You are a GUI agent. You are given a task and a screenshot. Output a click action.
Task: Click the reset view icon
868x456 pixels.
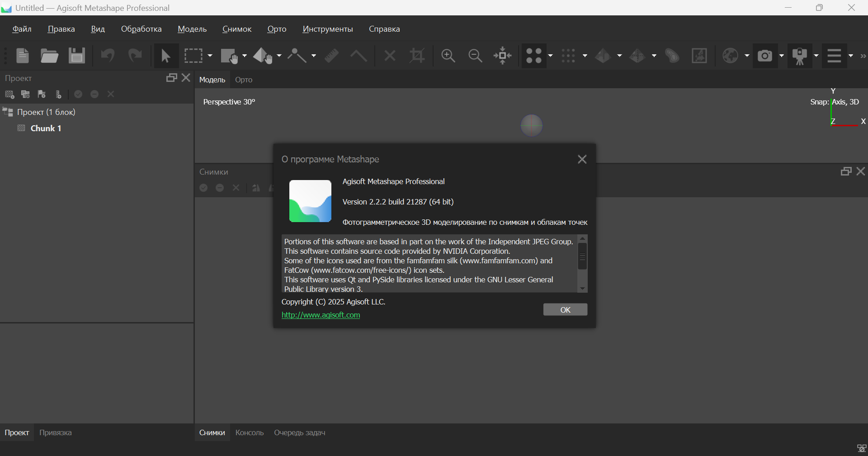(502, 56)
